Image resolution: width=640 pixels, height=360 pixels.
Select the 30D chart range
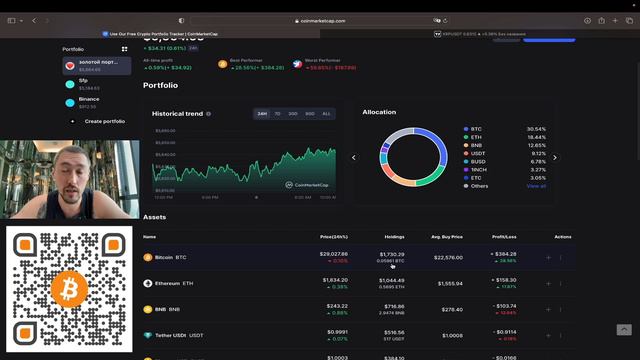293,114
